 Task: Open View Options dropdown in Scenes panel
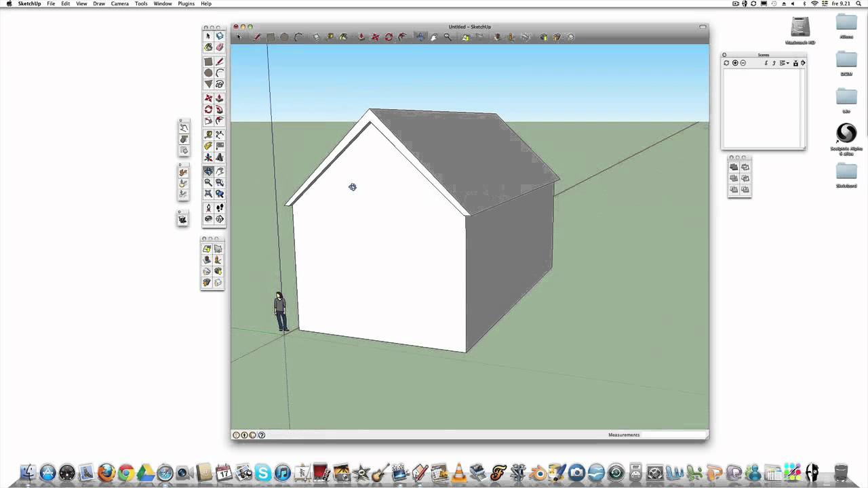pyautogui.click(x=784, y=63)
